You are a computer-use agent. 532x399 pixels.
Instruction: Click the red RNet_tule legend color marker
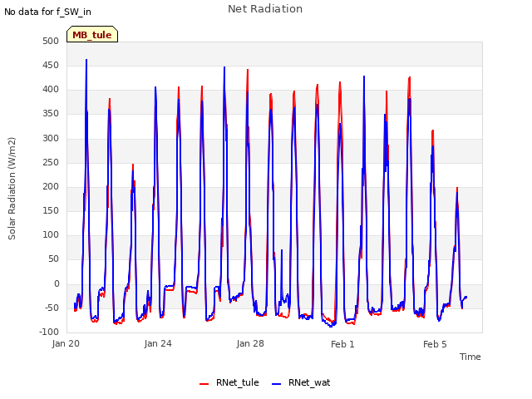coord(204,384)
